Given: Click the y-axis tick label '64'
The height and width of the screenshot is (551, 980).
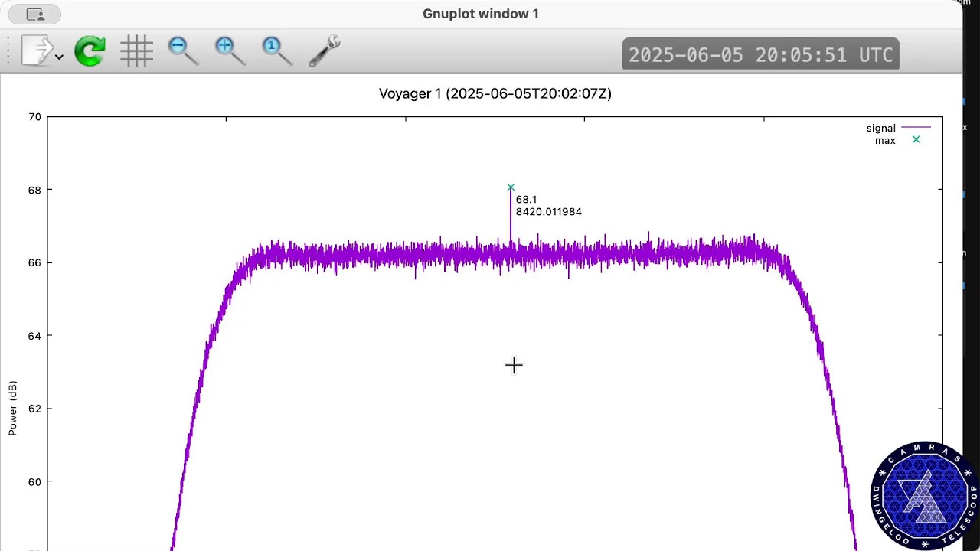Looking at the screenshot, I should coord(34,335).
